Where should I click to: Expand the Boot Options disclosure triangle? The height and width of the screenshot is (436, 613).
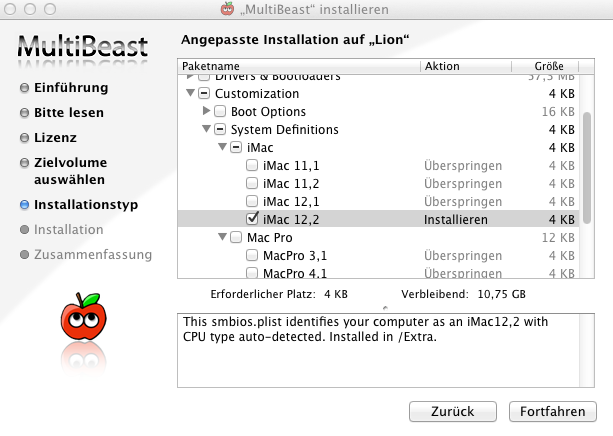click(x=207, y=111)
